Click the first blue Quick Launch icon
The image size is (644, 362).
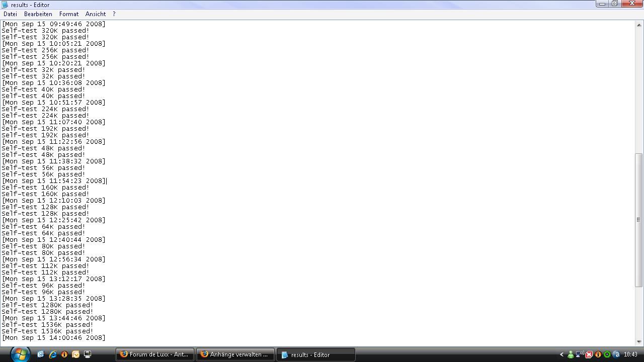(x=41, y=354)
